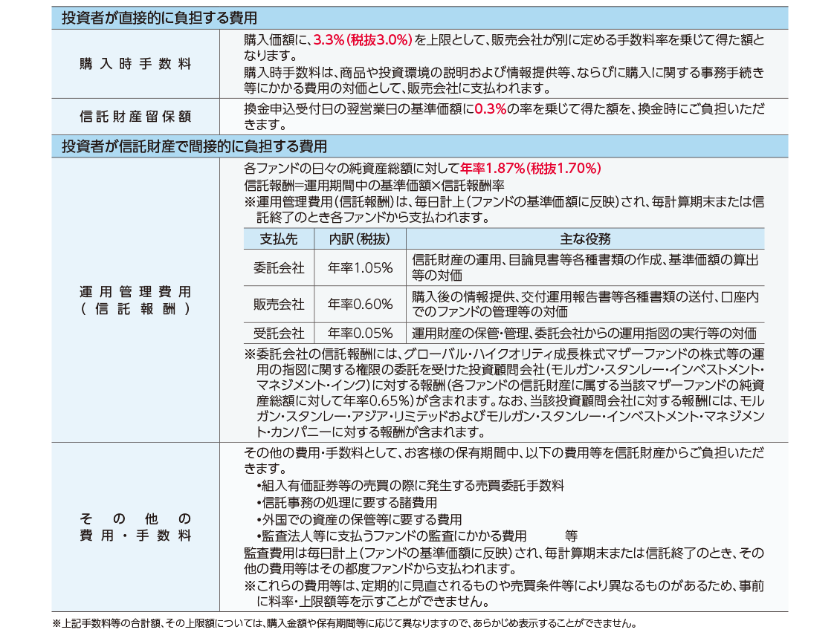Select the 年率1.05% cell
Viewport: 840px width, 644px height.
pyautogui.click(x=360, y=267)
